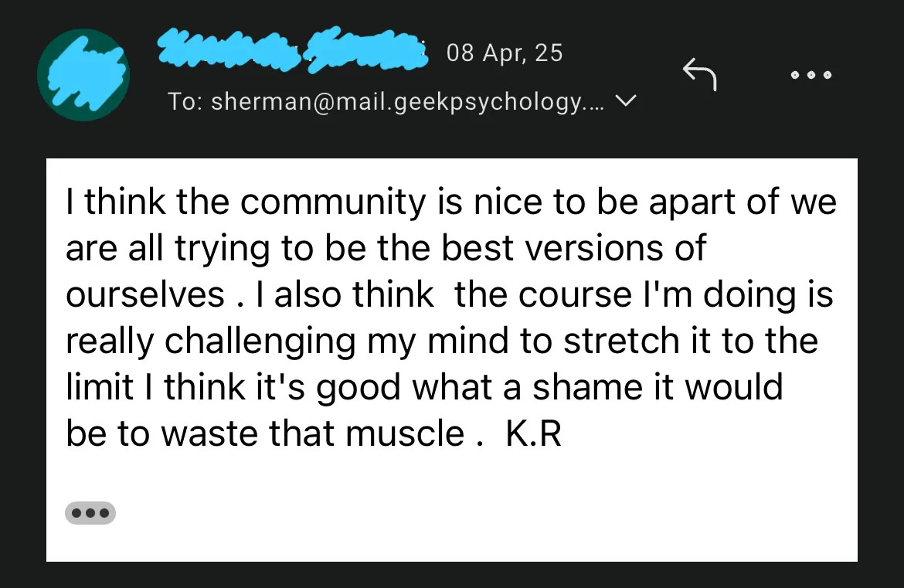This screenshot has height=588, width=904.
Task: Tap the K.R signature in message
Action: 533,434
